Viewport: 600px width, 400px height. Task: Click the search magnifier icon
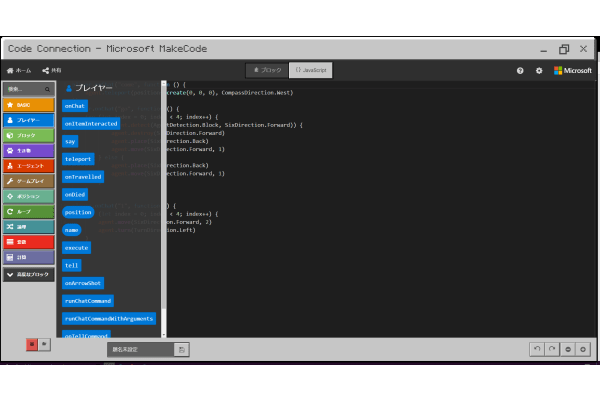(x=47, y=89)
